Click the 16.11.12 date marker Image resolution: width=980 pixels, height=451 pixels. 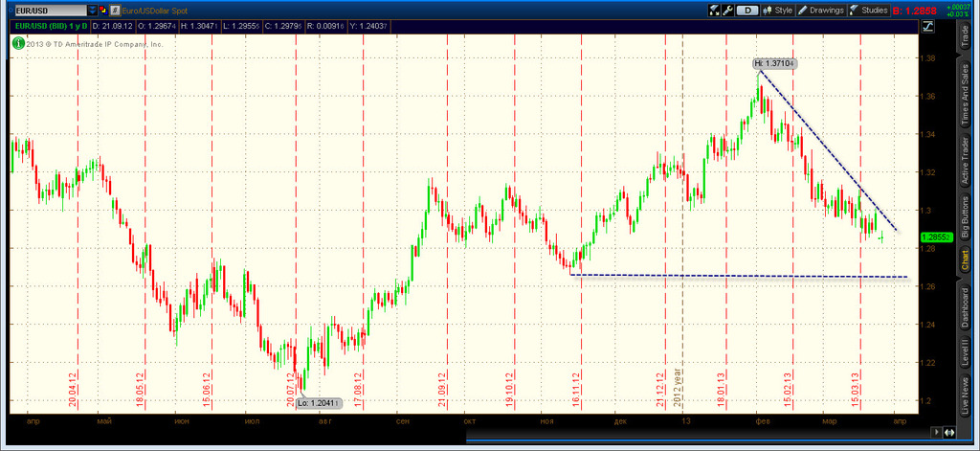(576, 391)
